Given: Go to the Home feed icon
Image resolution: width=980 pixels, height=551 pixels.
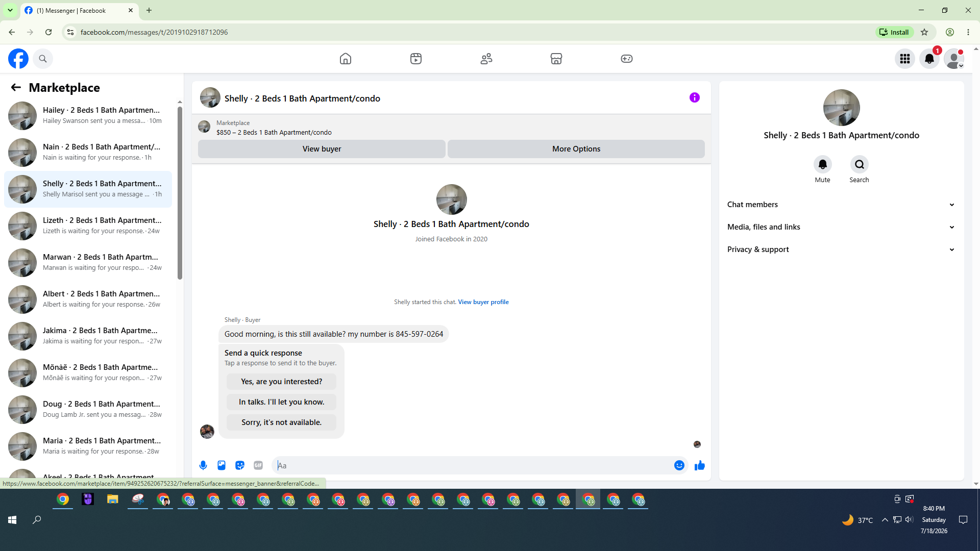Looking at the screenshot, I should (x=346, y=59).
